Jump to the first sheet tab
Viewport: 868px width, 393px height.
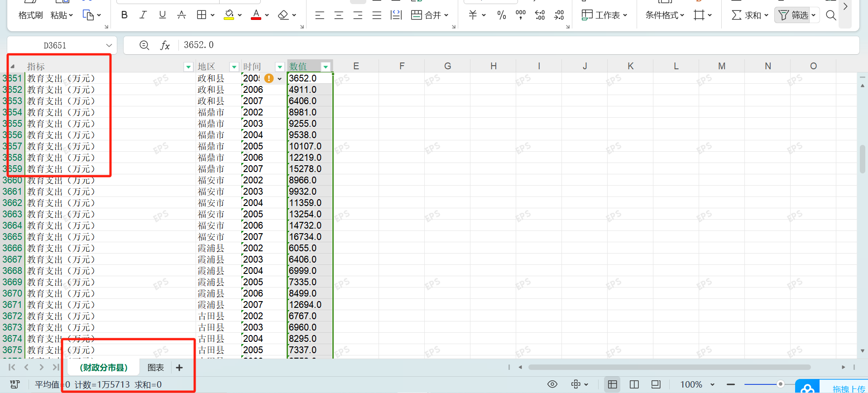tap(12, 367)
